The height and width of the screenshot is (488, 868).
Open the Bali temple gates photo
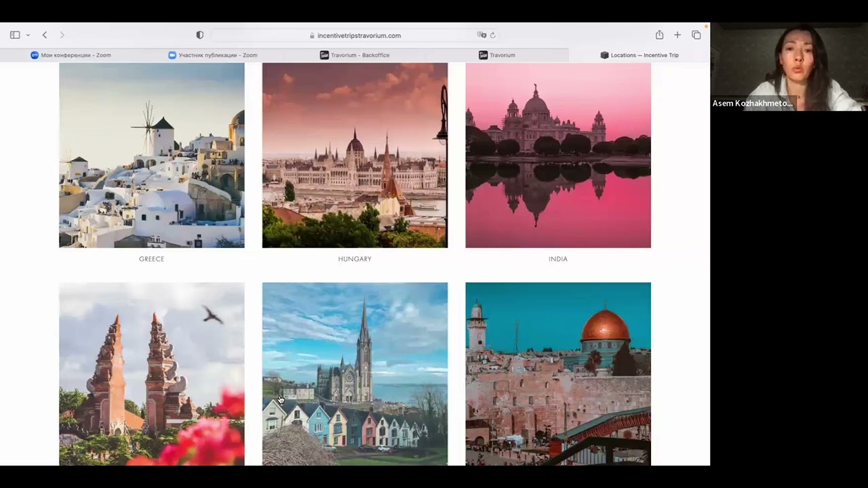pyautogui.click(x=152, y=374)
